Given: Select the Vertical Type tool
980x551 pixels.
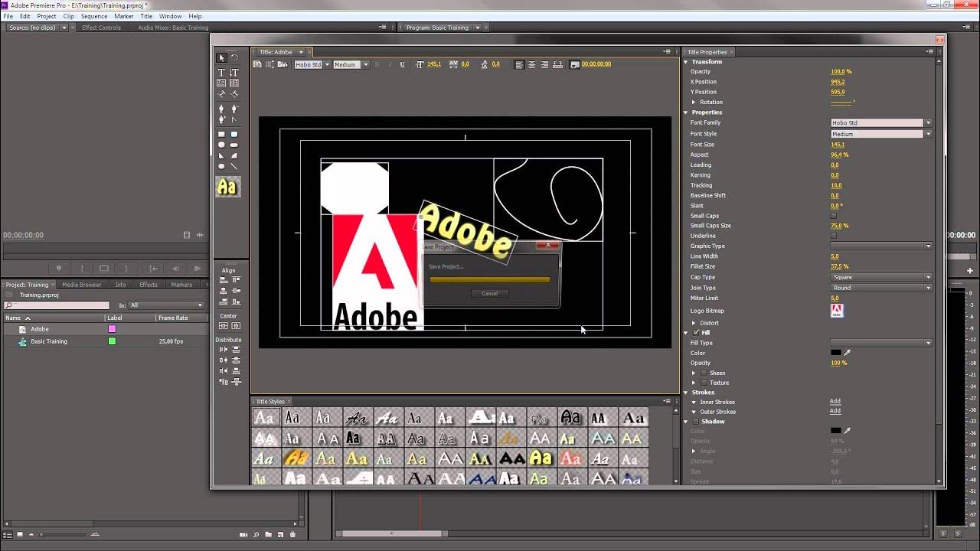Looking at the screenshot, I should pos(234,73).
